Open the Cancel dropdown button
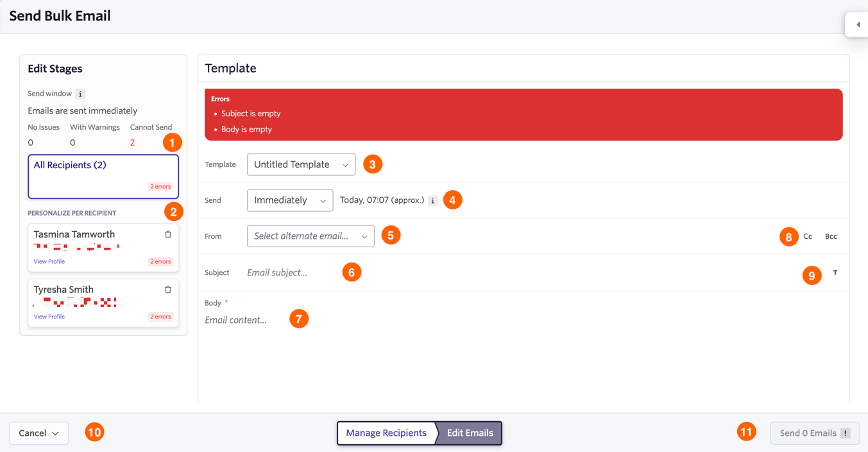The width and height of the screenshot is (868, 452). 39,433
